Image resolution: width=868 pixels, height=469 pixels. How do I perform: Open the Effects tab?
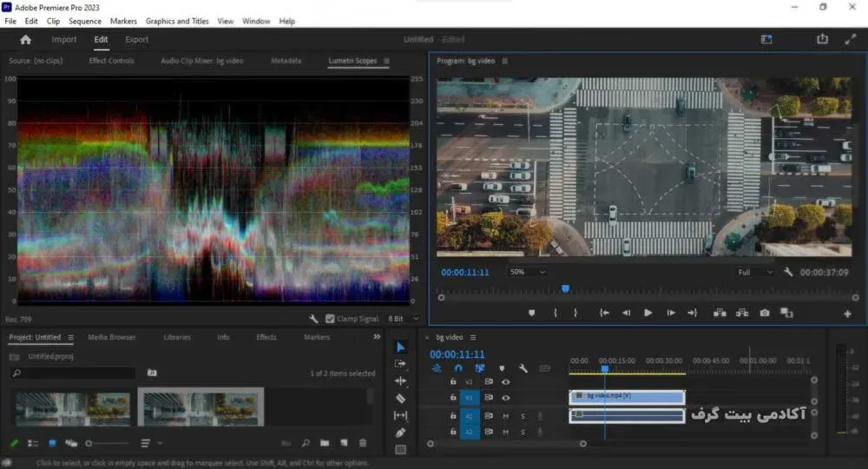(266, 337)
